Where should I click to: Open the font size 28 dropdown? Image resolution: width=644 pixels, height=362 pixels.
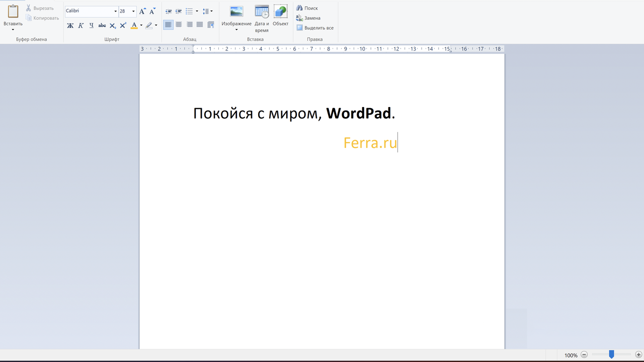(133, 11)
